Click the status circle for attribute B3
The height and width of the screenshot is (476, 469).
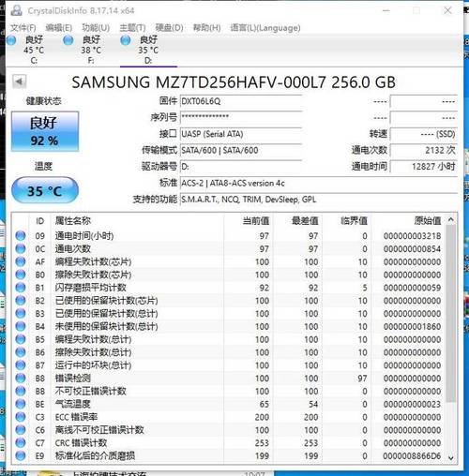click(21, 313)
